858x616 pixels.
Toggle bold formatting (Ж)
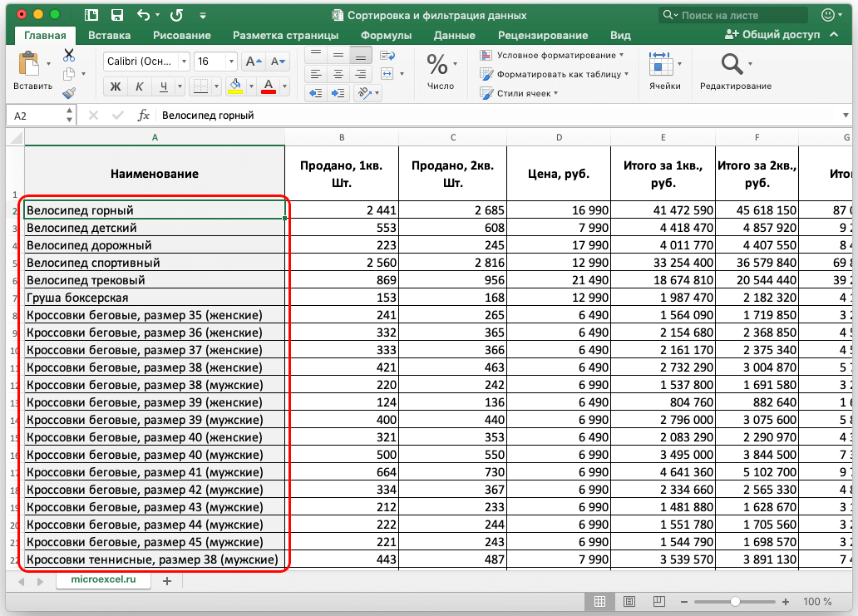coord(116,86)
